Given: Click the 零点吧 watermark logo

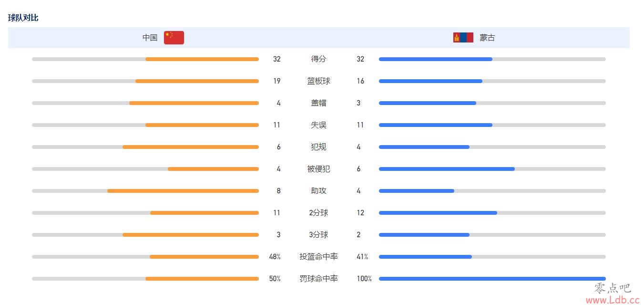Looking at the screenshot, I should [x=613, y=288].
